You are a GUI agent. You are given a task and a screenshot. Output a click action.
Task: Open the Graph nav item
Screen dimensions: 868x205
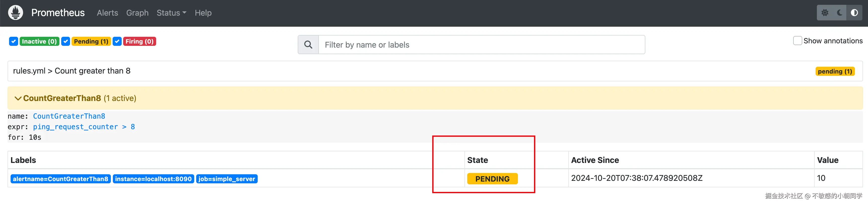tap(137, 13)
